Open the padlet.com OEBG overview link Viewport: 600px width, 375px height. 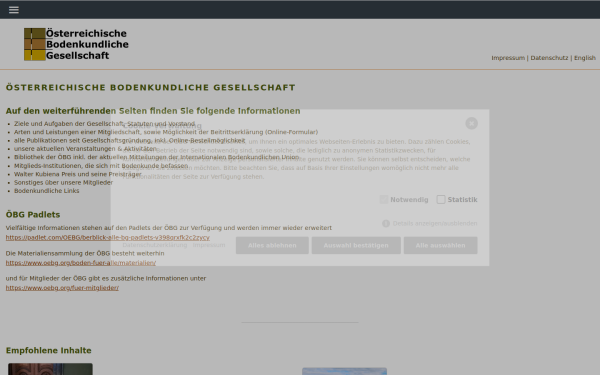point(108,237)
